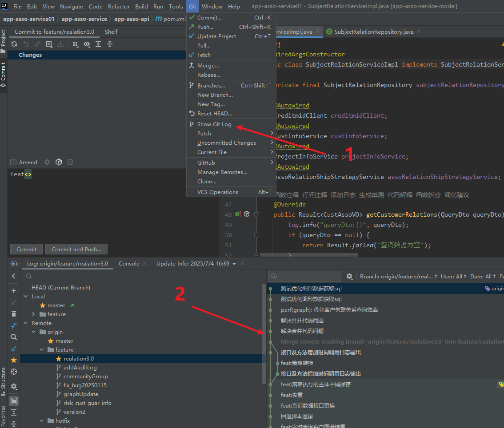
Task: Open commit options gear next to Amend
Action: [47, 162]
